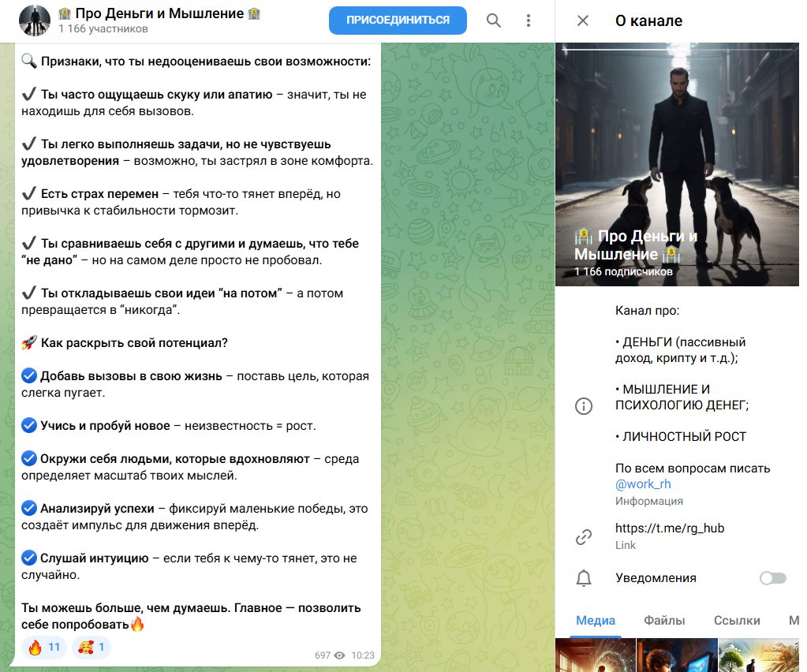
Task: Click the magnifier emoji before Признаки
Action: click(29, 62)
